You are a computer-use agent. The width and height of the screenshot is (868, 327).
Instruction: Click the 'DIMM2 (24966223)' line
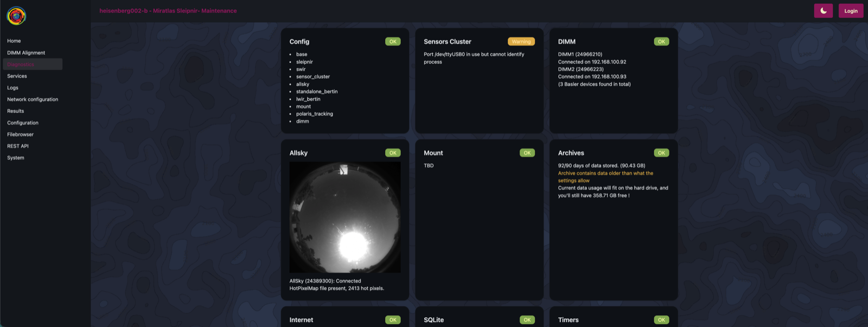(581, 69)
